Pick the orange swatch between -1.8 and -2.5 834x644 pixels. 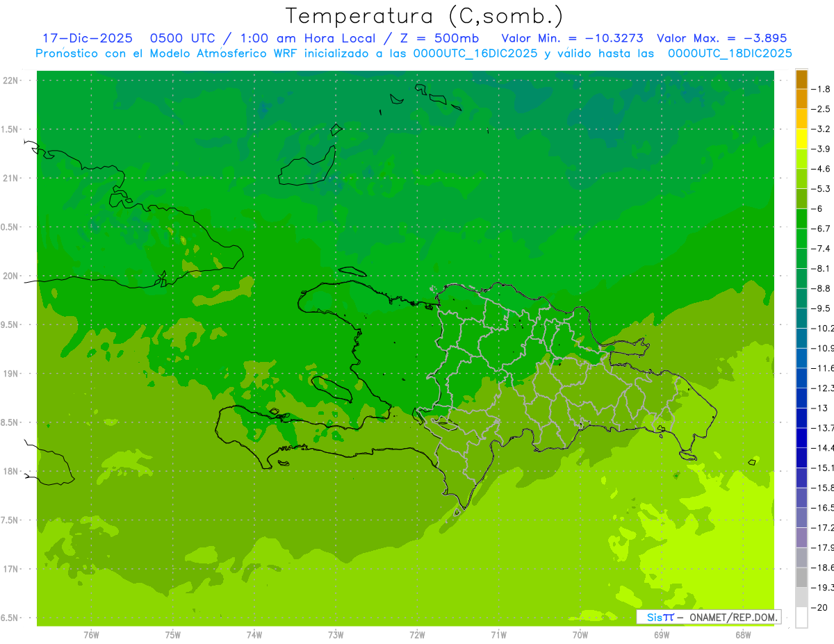pos(801,99)
